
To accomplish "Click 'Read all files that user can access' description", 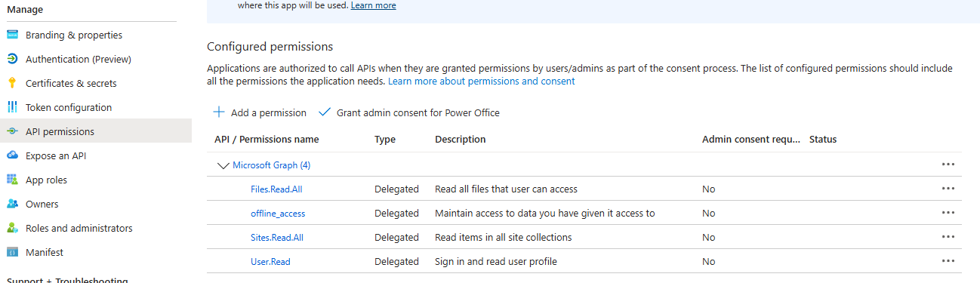I will [506, 189].
